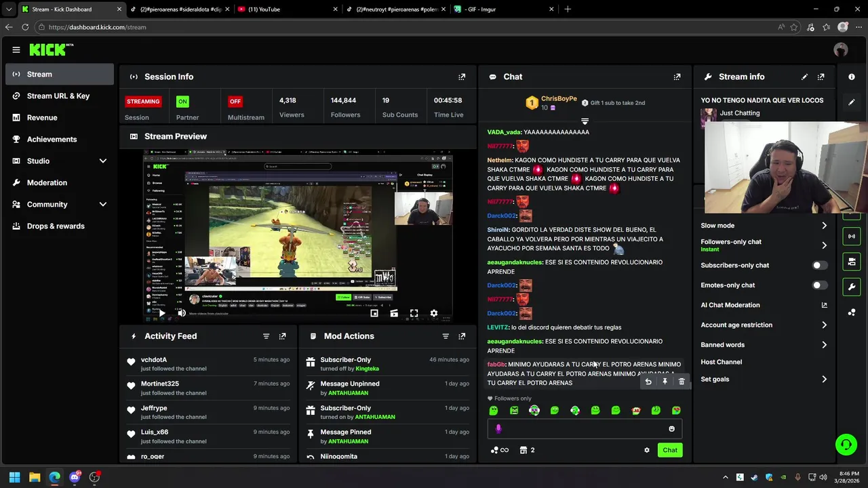Pop out the Stream info panel

click(x=821, y=77)
